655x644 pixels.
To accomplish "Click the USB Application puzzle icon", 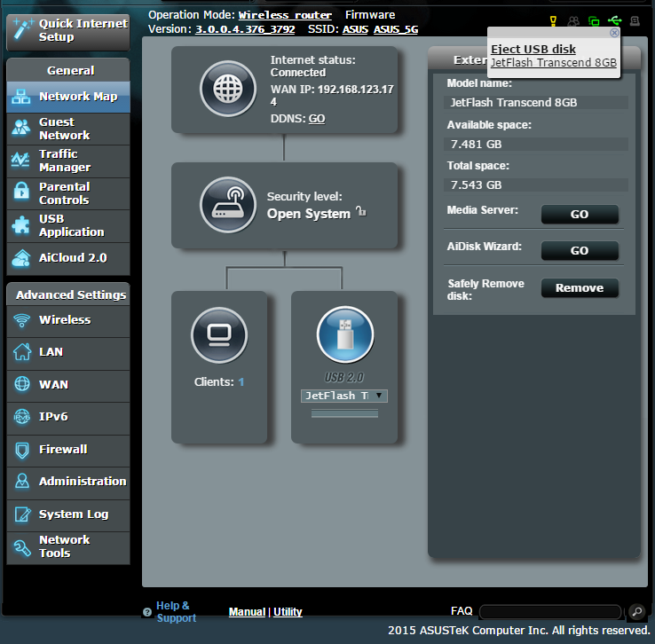I will [21, 224].
